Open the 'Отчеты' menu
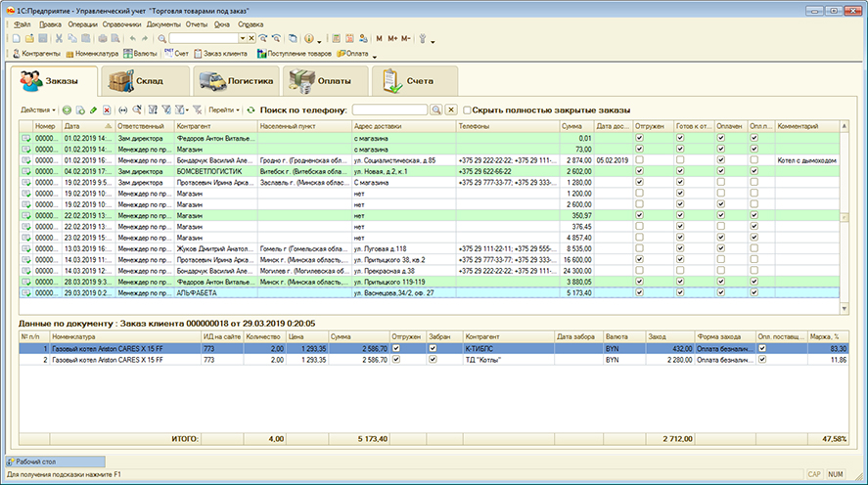This screenshot has width=868, height=485. [196, 22]
